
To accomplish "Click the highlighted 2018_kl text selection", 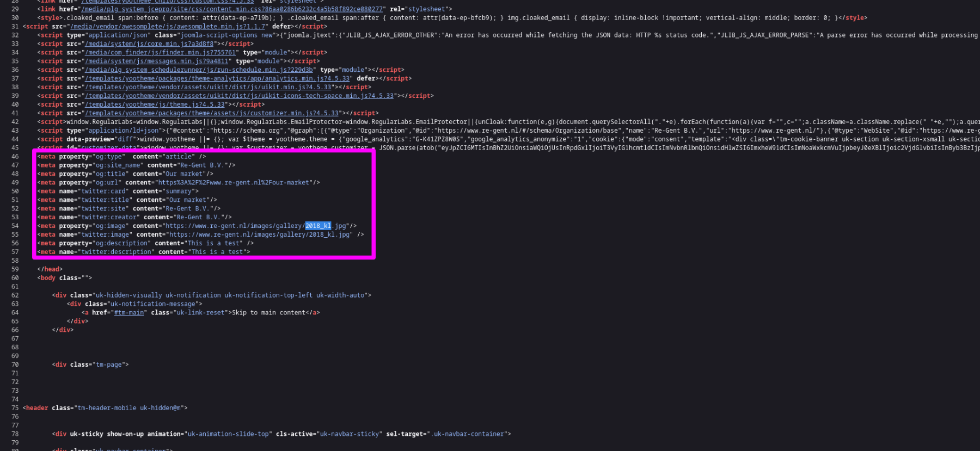I will 318,226.
